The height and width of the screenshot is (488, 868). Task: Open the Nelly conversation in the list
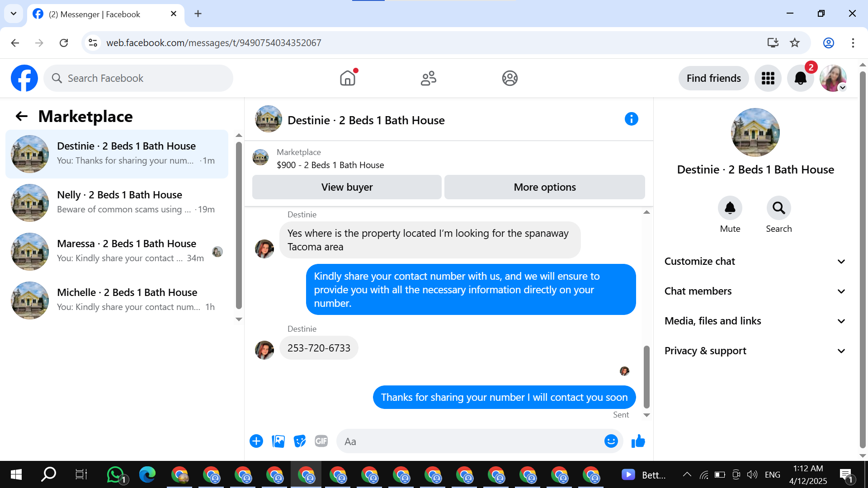117,203
